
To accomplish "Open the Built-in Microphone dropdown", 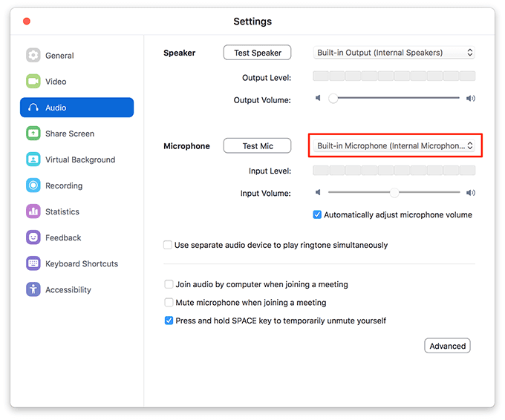I will pos(395,146).
